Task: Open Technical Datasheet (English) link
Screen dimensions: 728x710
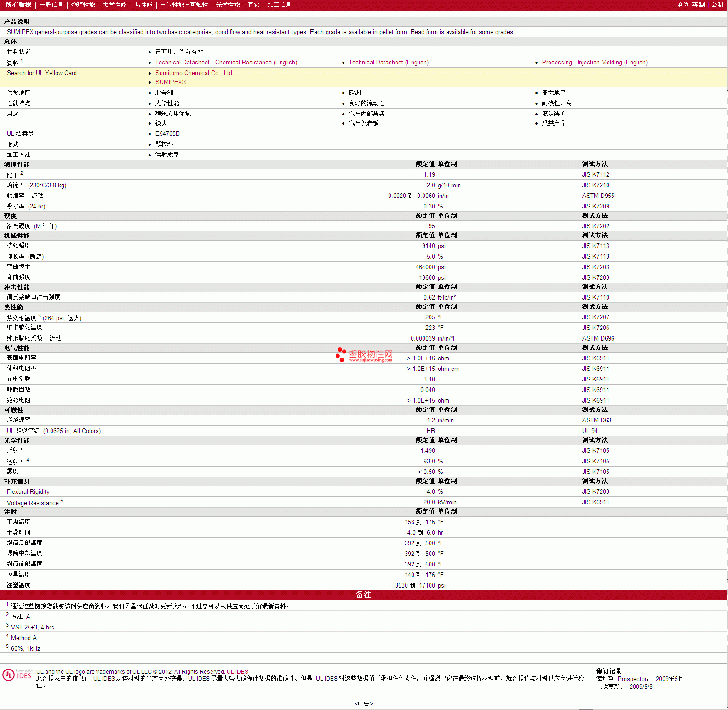Action: 388,63
